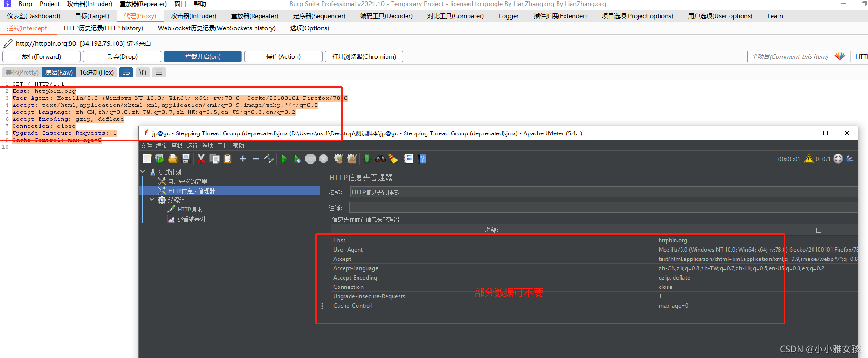Click the Copy icon in JMeter toolbar
868x358 pixels.
click(214, 159)
